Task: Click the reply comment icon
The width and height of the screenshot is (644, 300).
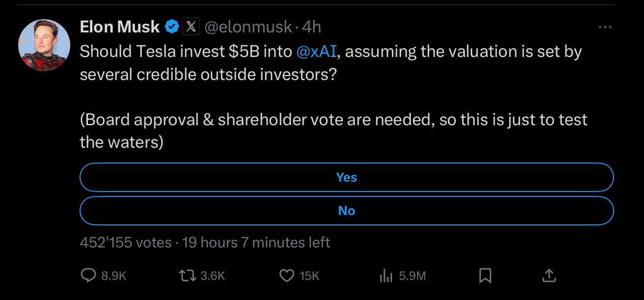Action: (x=88, y=276)
